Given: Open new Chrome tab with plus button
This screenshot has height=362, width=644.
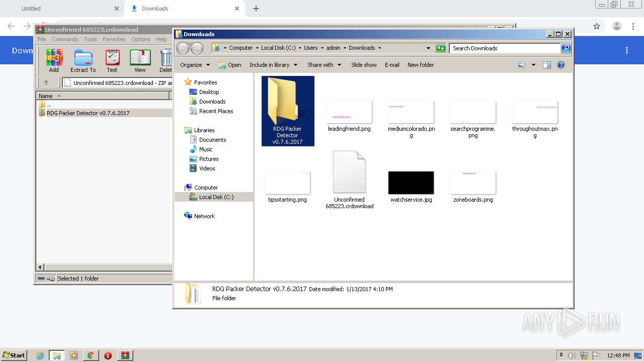Looking at the screenshot, I should (x=256, y=9).
